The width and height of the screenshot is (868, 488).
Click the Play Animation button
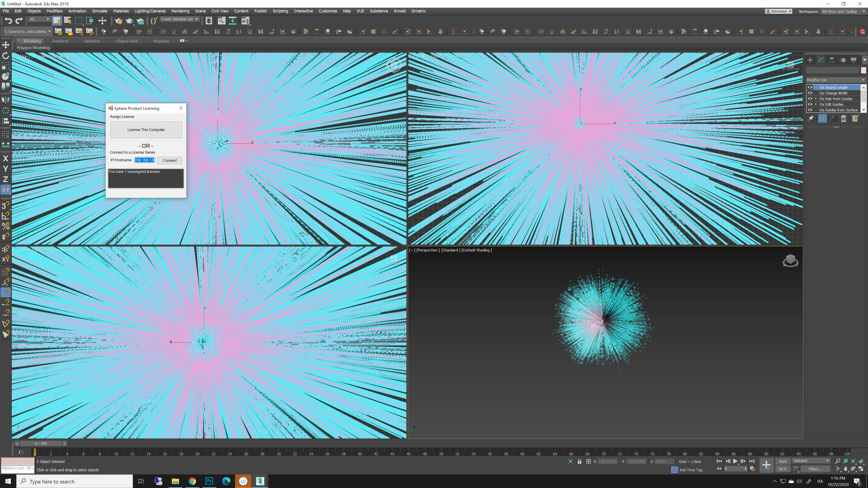point(735,461)
